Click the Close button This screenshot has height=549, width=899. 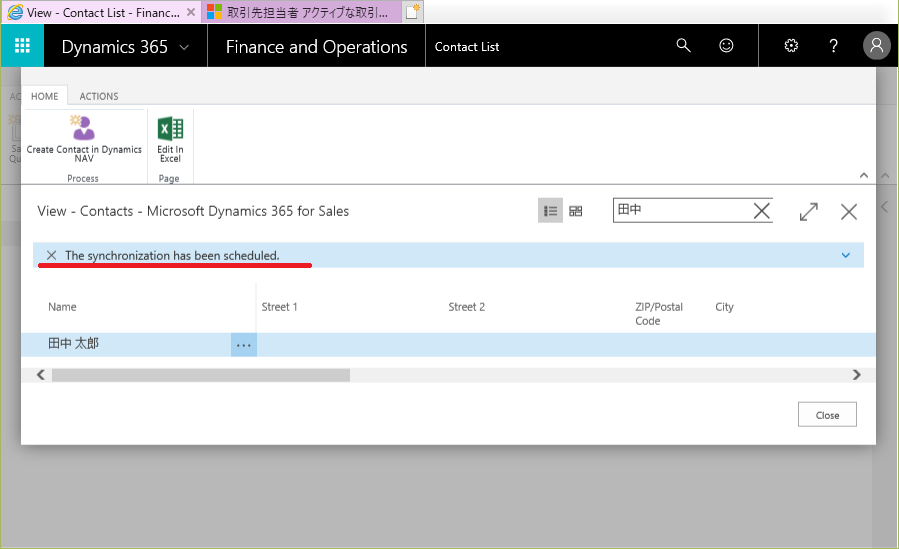tap(827, 415)
